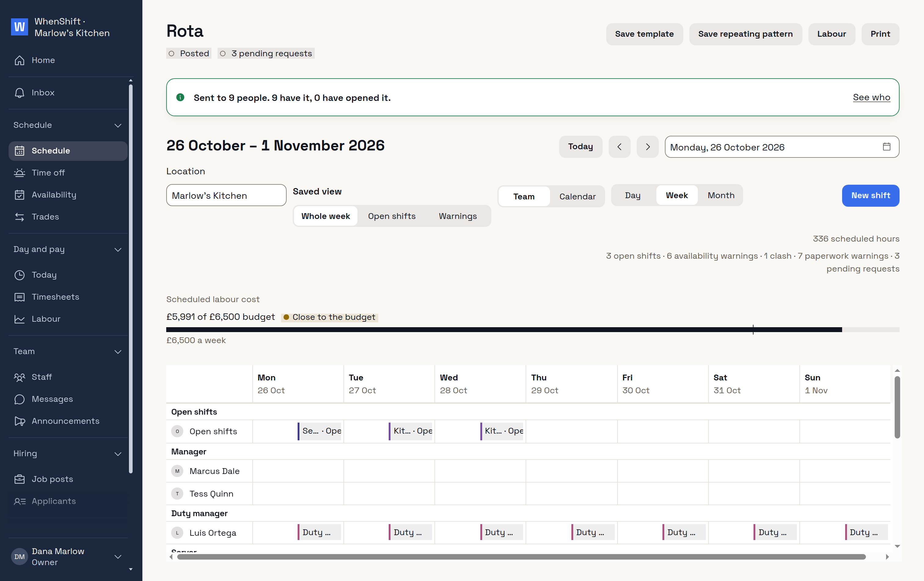Open Labour in the sidebar
This screenshot has height=581, width=924.
click(68, 319)
